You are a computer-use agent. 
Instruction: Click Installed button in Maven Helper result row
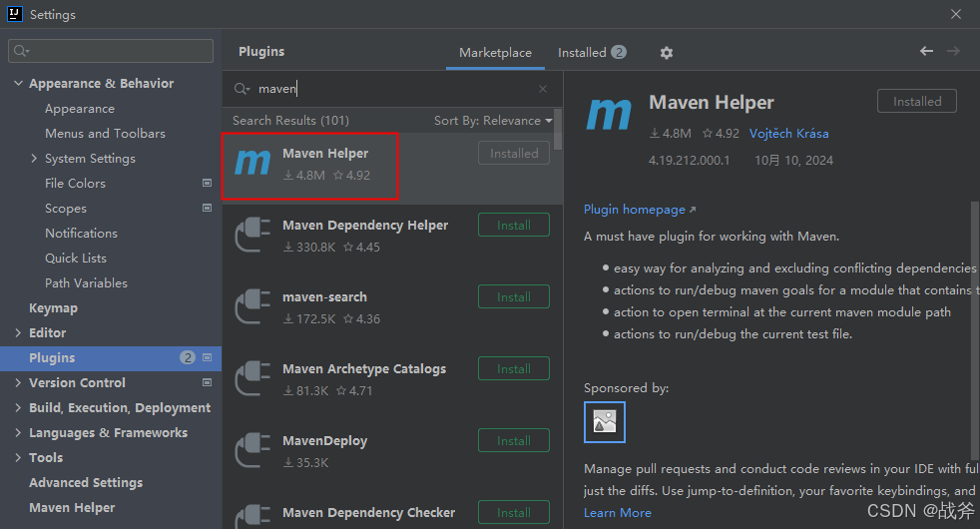pos(514,153)
